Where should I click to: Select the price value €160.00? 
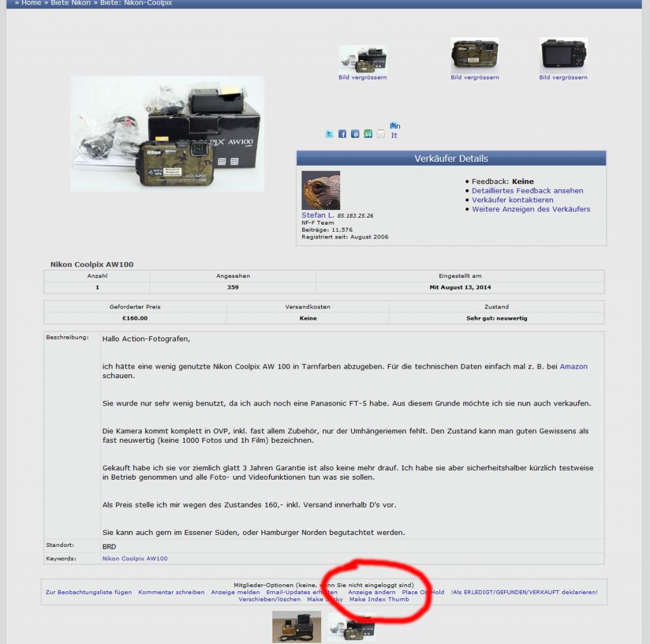[135, 319]
